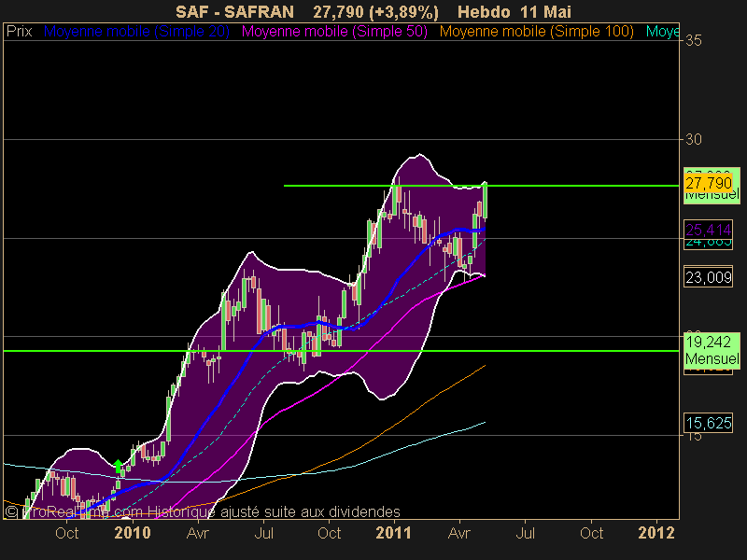Viewport: 747px width, 560px height.
Task: Click the cyan 15,625 price tag
Action: pos(709,423)
